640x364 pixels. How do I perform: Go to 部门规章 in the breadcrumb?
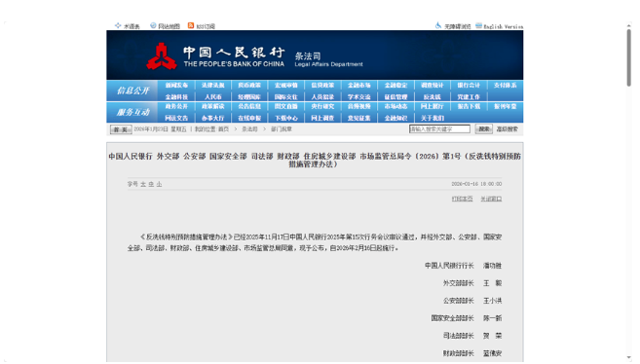282,129
